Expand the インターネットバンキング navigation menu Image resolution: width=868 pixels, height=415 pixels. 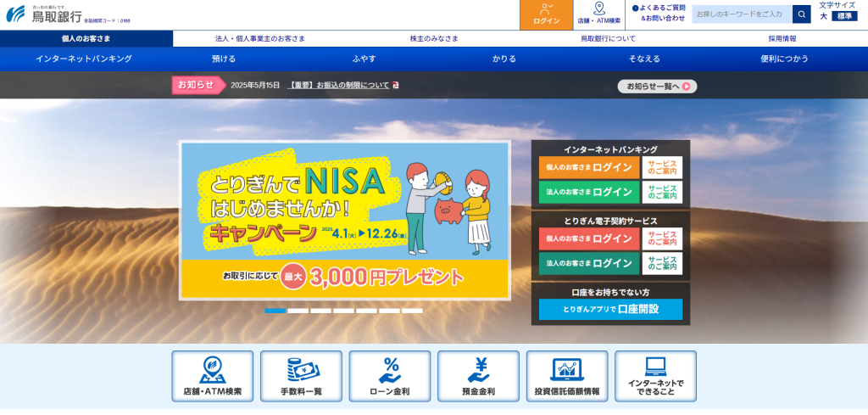click(84, 59)
